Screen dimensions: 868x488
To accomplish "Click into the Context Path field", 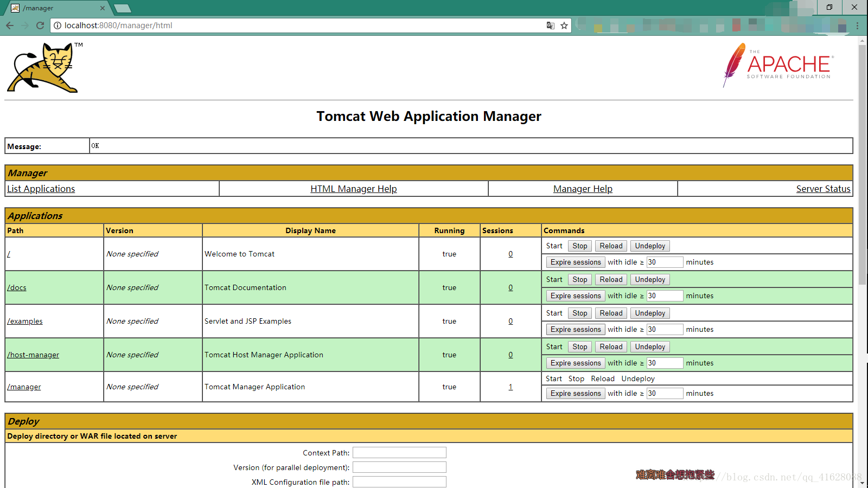I will (399, 453).
